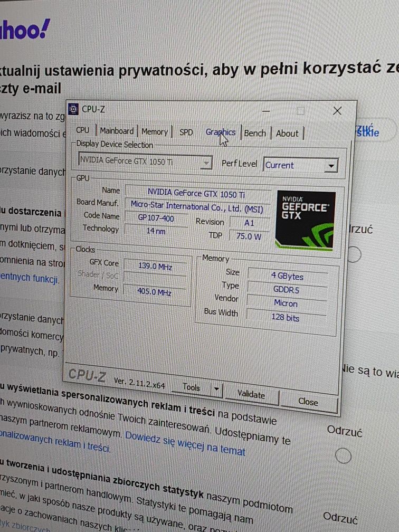This screenshot has height=532, width=399.
Task: Click the GPU Name field value
Action: point(197,193)
